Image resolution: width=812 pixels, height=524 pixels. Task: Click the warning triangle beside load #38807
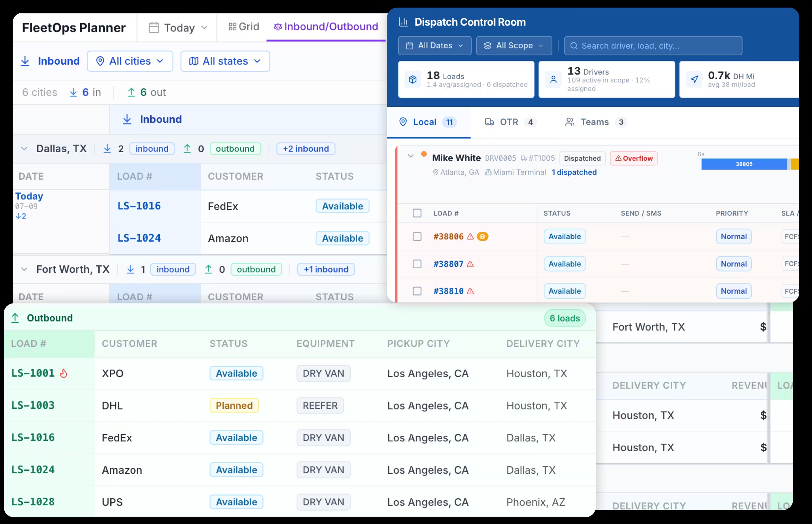(470, 264)
